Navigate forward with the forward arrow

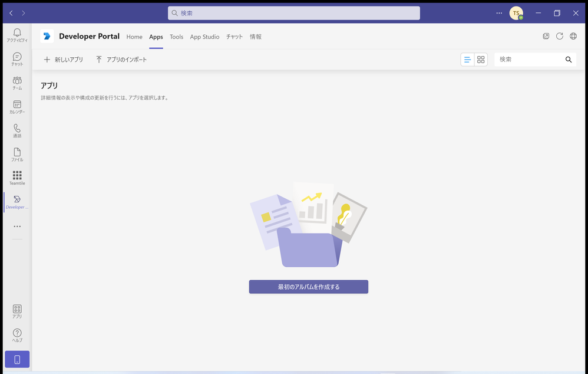(23, 13)
